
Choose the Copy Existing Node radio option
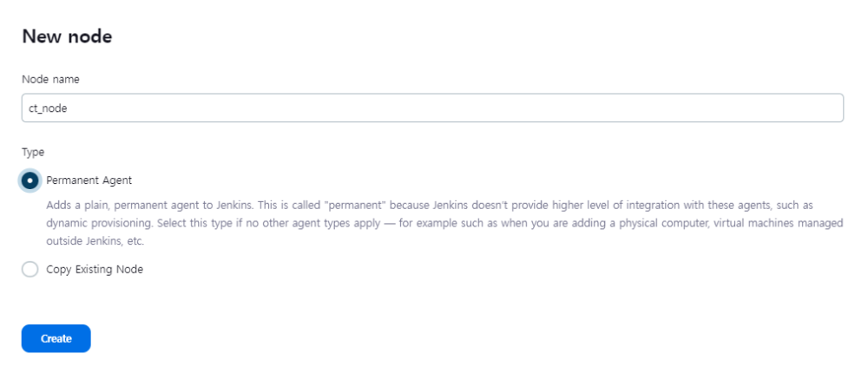pos(30,269)
